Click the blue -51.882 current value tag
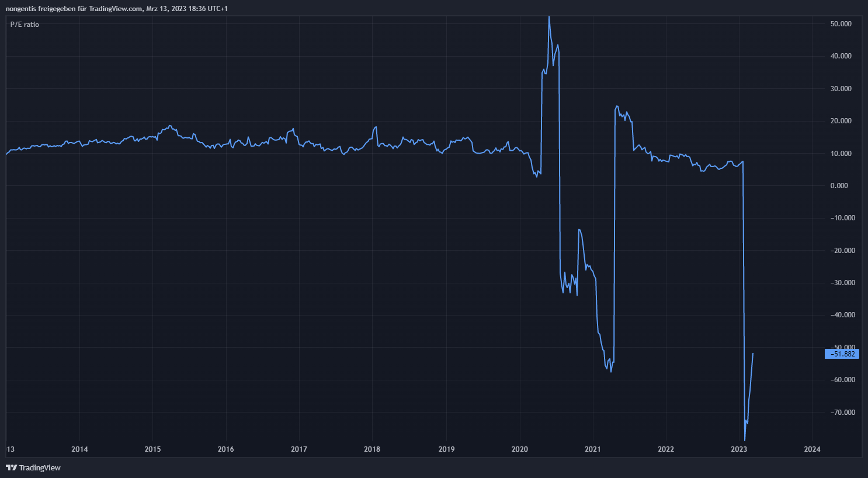 (842, 354)
